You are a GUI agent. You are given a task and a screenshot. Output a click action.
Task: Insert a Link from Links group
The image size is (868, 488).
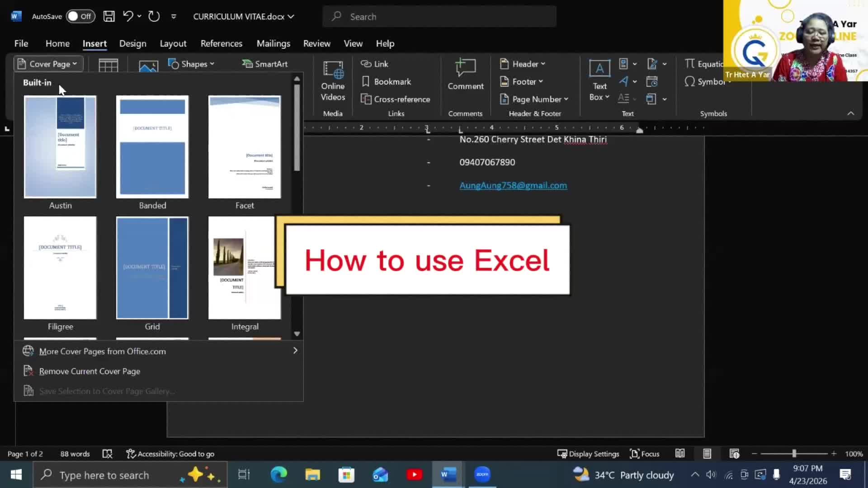tap(375, 64)
